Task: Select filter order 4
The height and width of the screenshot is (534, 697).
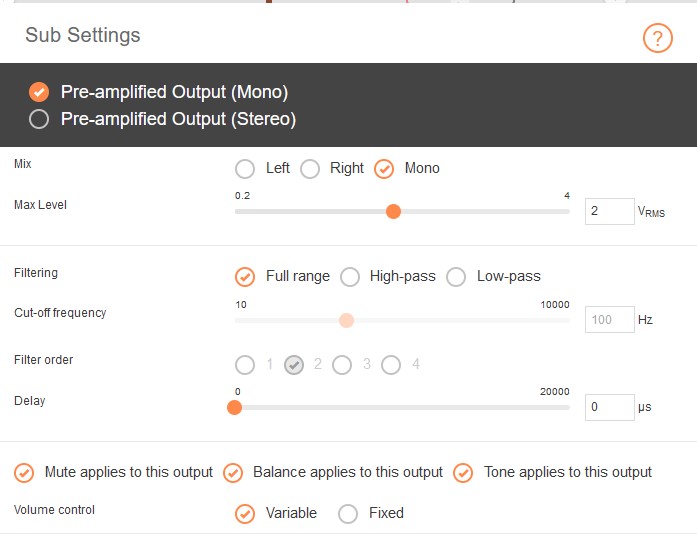Action: (x=391, y=365)
